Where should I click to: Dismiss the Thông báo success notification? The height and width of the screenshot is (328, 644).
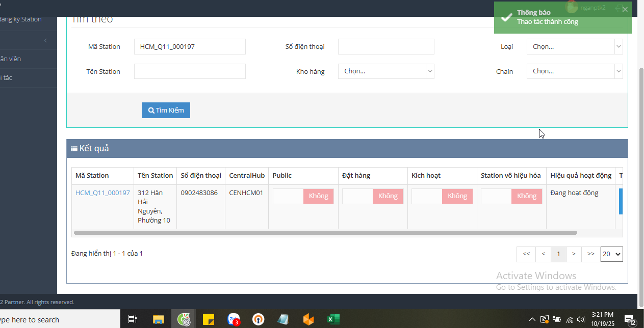coord(625,9)
